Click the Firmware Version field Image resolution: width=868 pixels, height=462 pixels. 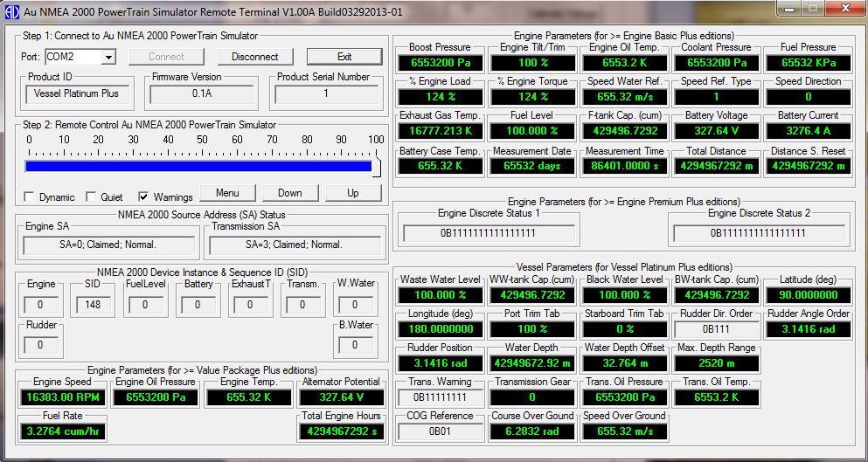tap(202, 93)
